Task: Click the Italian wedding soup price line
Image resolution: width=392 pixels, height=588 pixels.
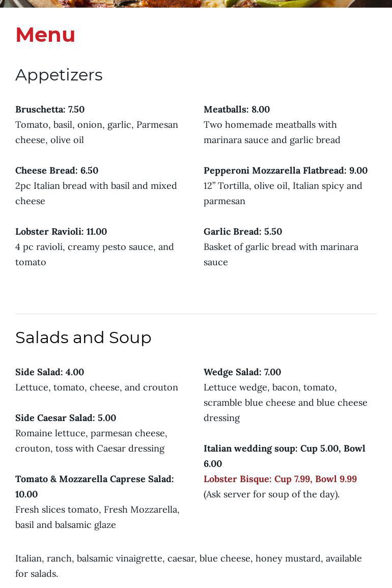Action: coord(284,449)
